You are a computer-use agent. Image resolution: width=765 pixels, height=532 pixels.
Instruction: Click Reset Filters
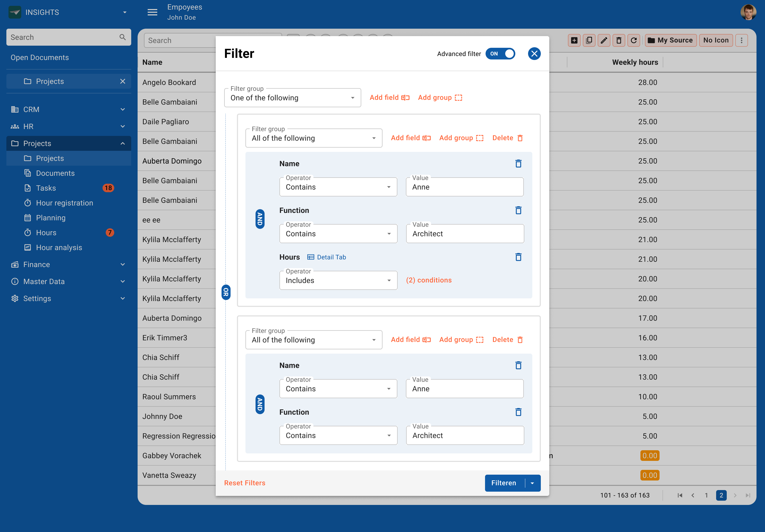click(x=245, y=483)
